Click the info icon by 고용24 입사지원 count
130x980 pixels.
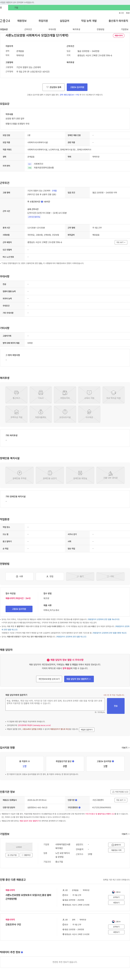[113, 761]
